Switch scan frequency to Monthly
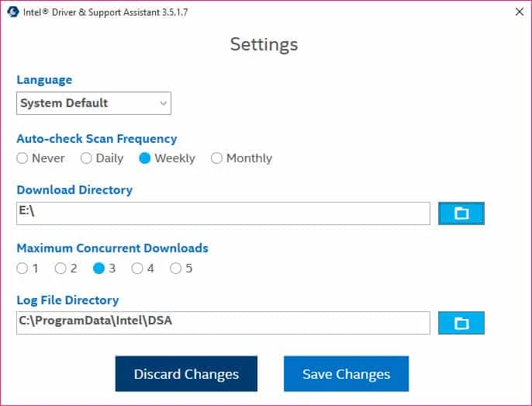 [x=217, y=158]
